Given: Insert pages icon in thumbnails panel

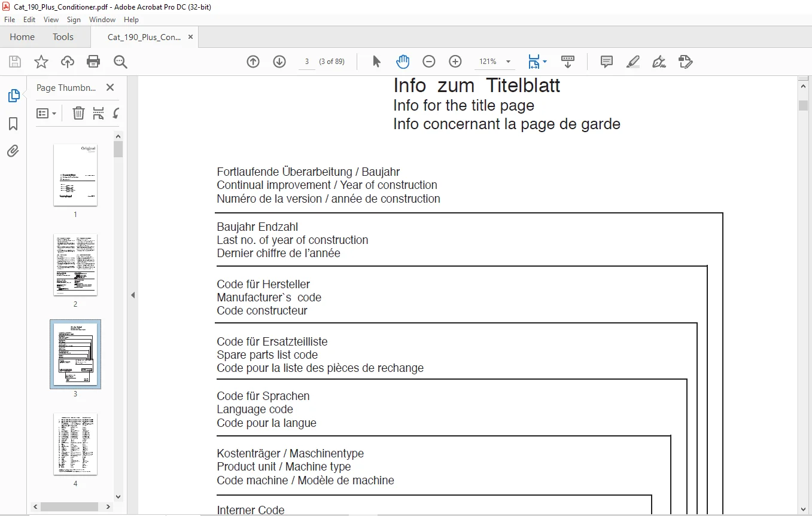Looking at the screenshot, I should pos(98,113).
